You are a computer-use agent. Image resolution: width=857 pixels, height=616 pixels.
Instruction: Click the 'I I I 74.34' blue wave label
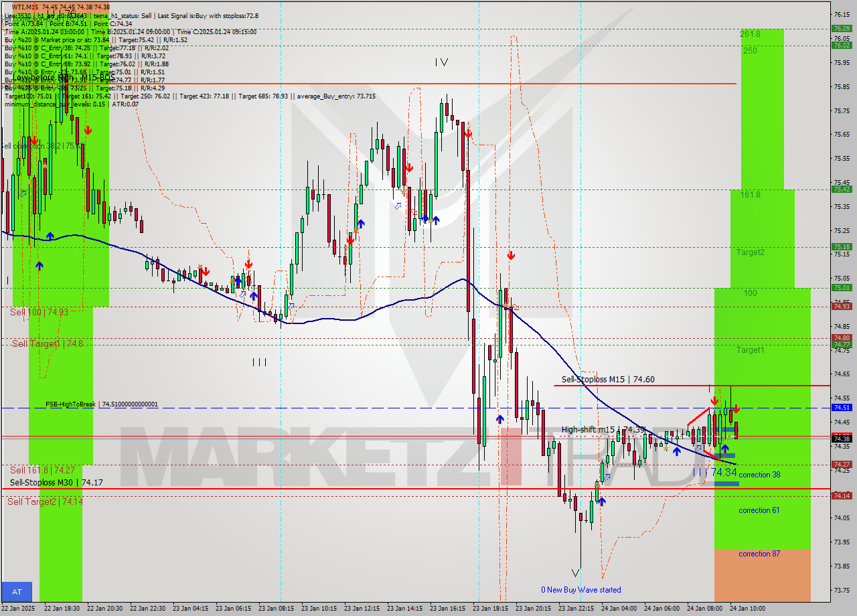point(715,472)
